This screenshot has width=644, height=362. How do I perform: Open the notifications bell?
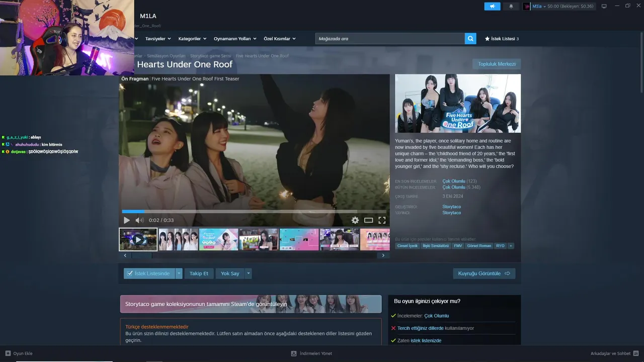click(x=511, y=6)
